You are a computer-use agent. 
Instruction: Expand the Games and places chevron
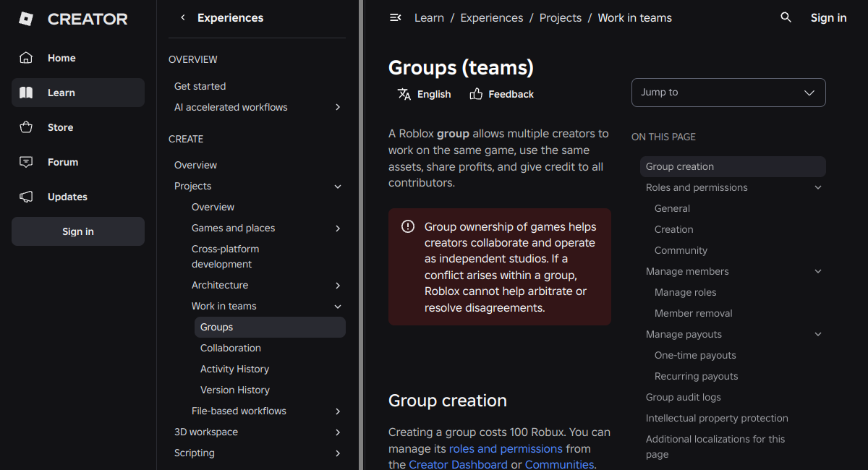tap(338, 228)
